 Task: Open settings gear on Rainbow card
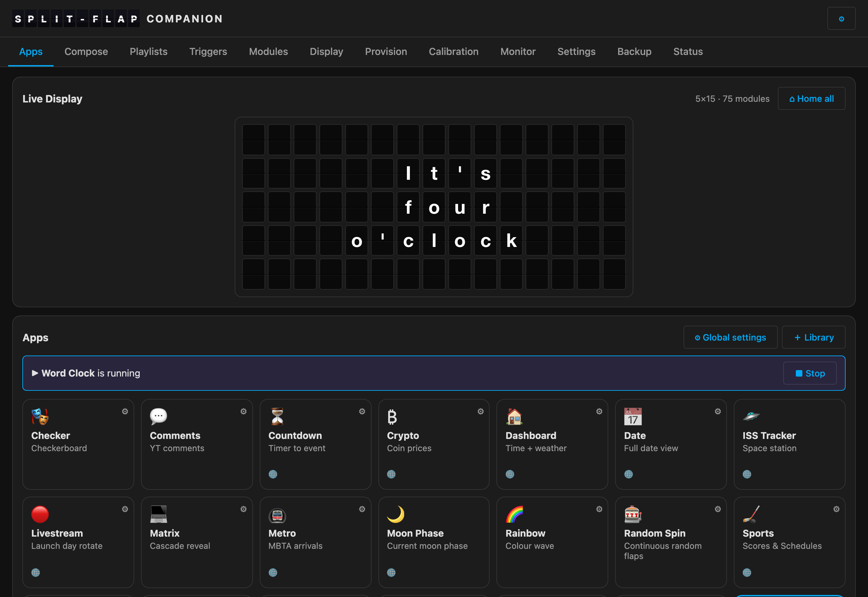[x=599, y=509]
